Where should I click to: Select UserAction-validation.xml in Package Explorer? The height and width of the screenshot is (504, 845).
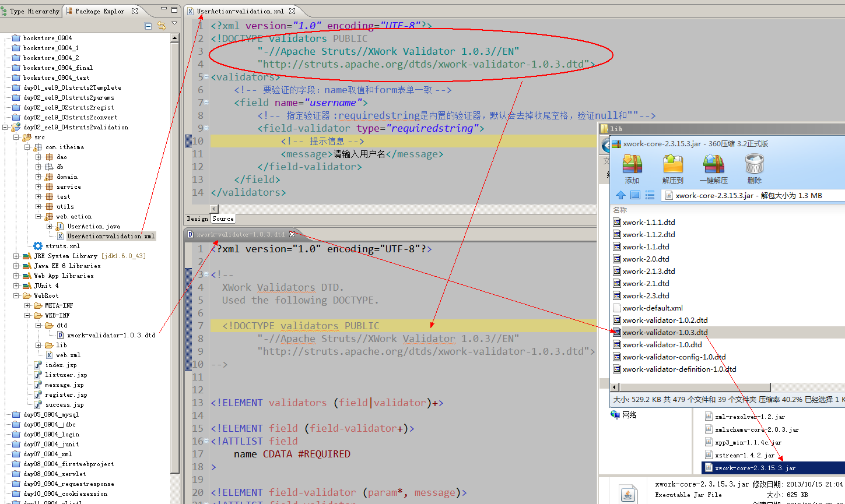coord(111,237)
